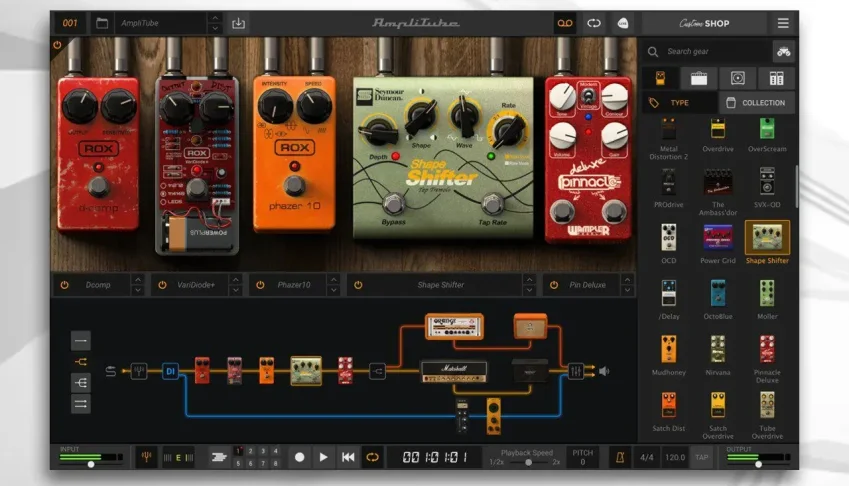
Task: Open preset stepper arrows beside AmpliTube name
Action: [215, 23]
